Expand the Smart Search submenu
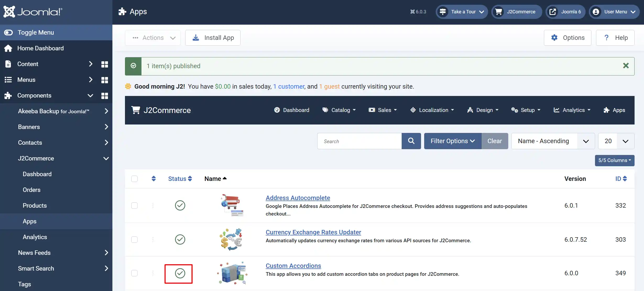The height and width of the screenshot is (291, 644). pyautogui.click(x=106, y=268)
